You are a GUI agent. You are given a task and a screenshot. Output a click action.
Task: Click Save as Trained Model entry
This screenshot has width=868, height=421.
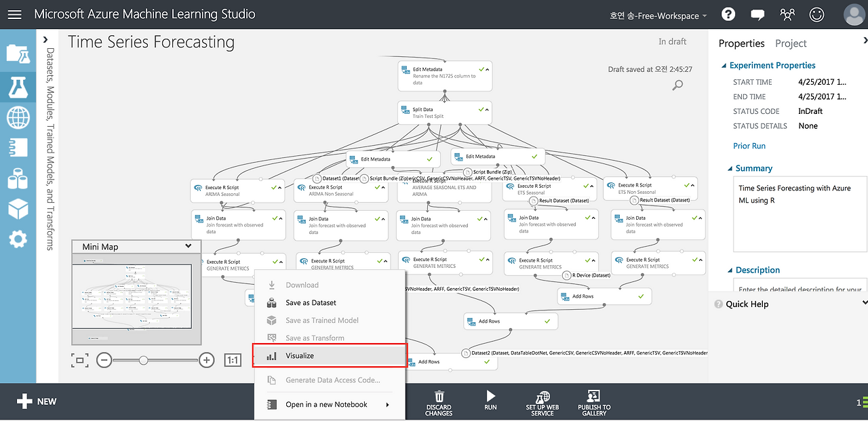tap(330, 321)
